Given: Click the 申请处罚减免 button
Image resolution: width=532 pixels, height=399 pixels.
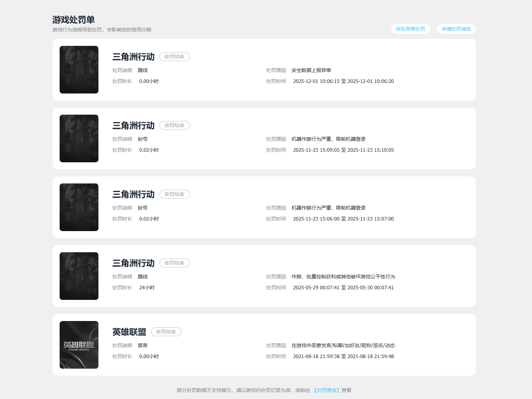Looking at the screenshot, I should point(456,29).
